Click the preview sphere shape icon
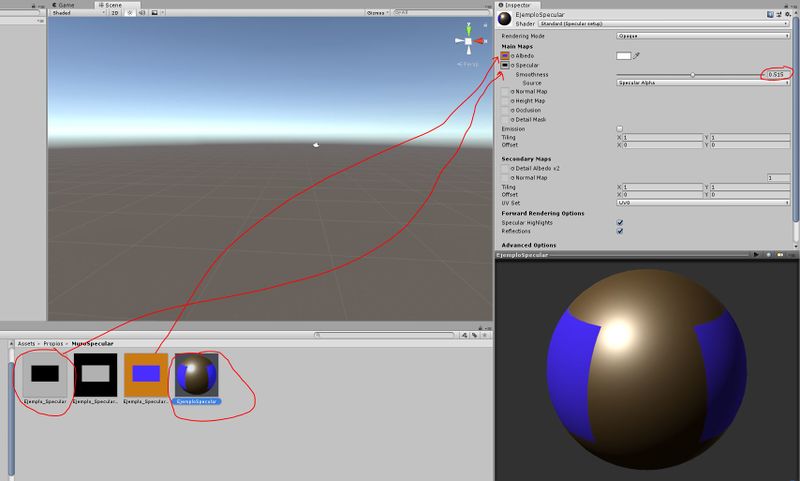The image size is (800, 481). [769, 255]
